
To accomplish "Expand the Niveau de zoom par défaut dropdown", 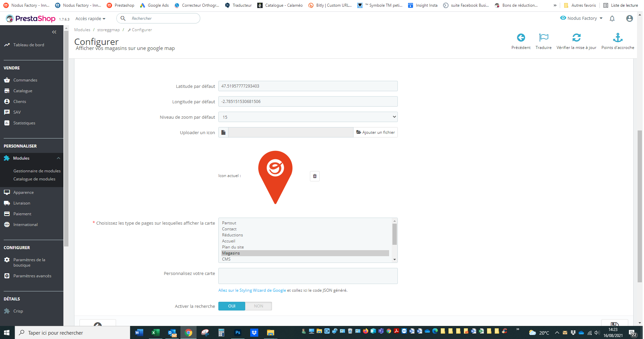I will pos(308,117).
